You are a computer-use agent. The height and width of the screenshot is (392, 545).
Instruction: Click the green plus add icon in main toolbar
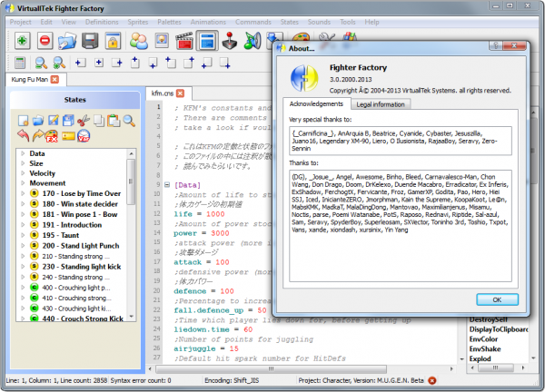point(22,41)
